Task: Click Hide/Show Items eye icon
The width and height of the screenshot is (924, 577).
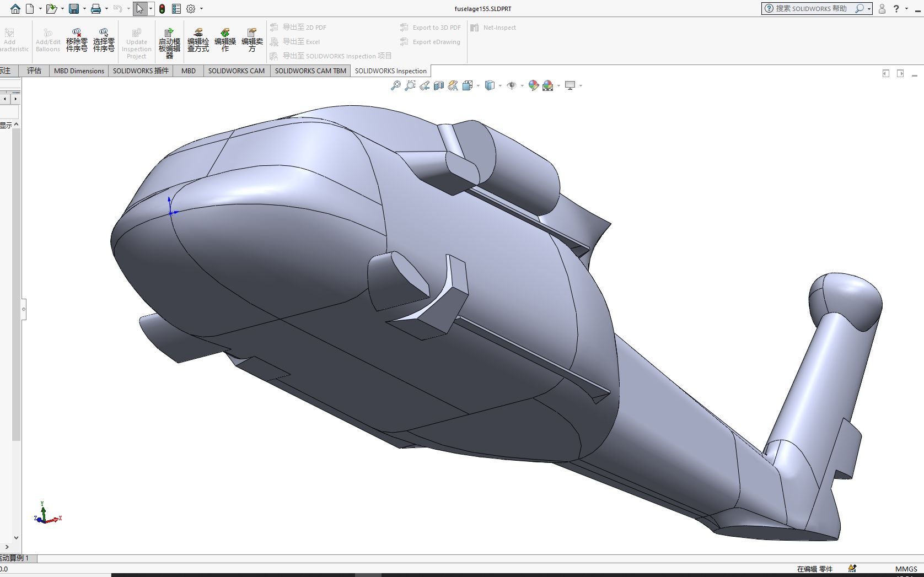Action: [512, 85]
